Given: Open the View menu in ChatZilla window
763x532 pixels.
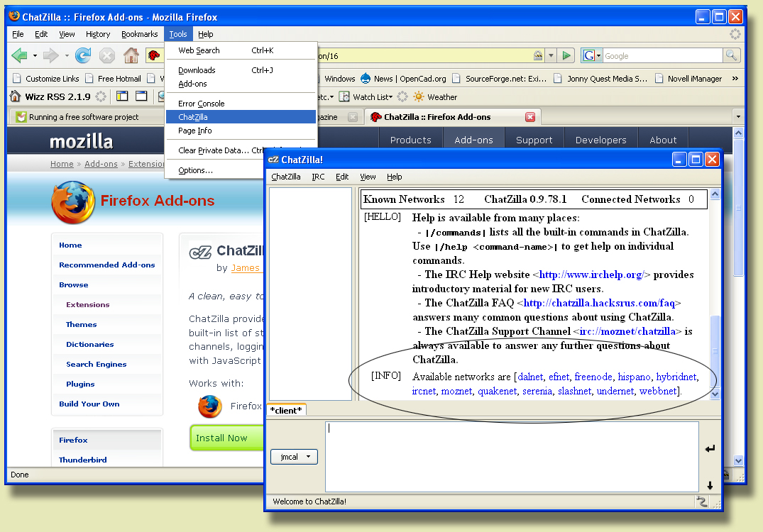Looking at the screenshot, I should pos(368,177).
